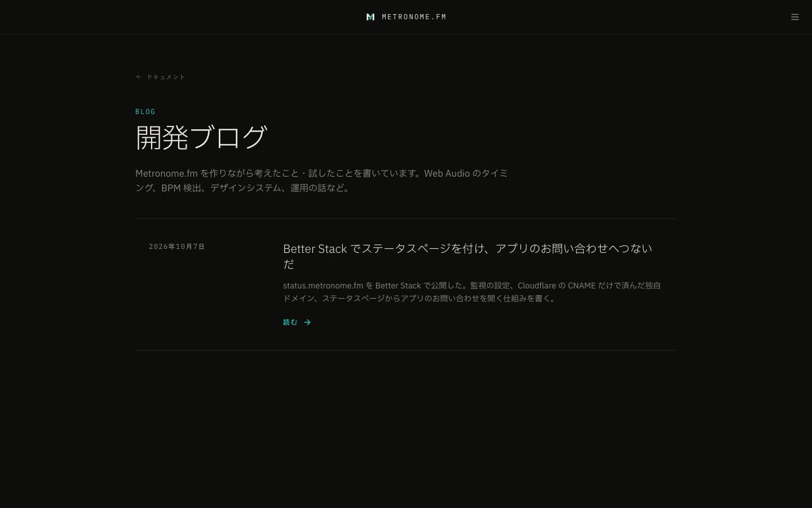
Task: Go back to ドキュメント link
Action: point(161,77)
